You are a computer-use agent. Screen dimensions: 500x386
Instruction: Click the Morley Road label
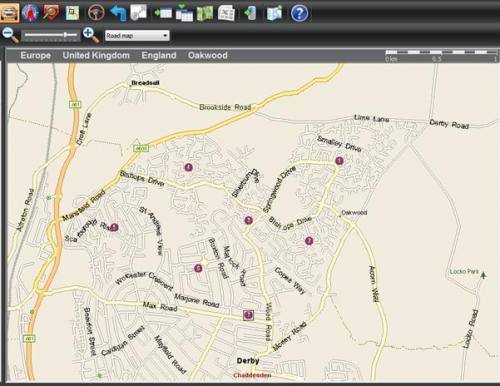pos(289,336)
